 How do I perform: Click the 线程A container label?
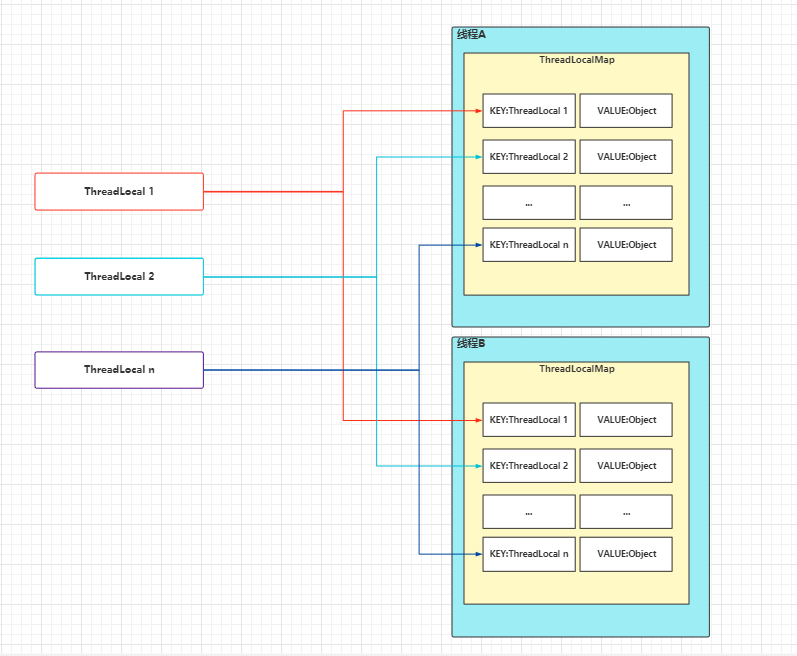tap(471, 35)
